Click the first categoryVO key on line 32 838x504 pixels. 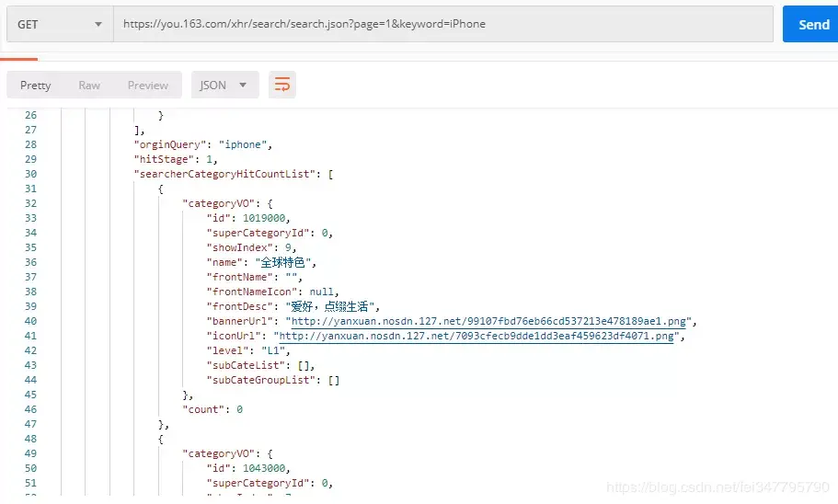coord(219,203)
